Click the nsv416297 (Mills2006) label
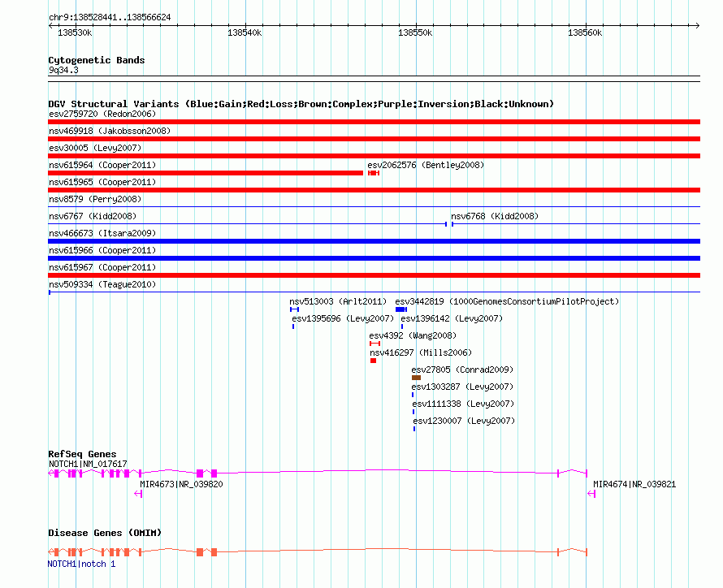Screen dimensions: 723x588 [421, 352]
